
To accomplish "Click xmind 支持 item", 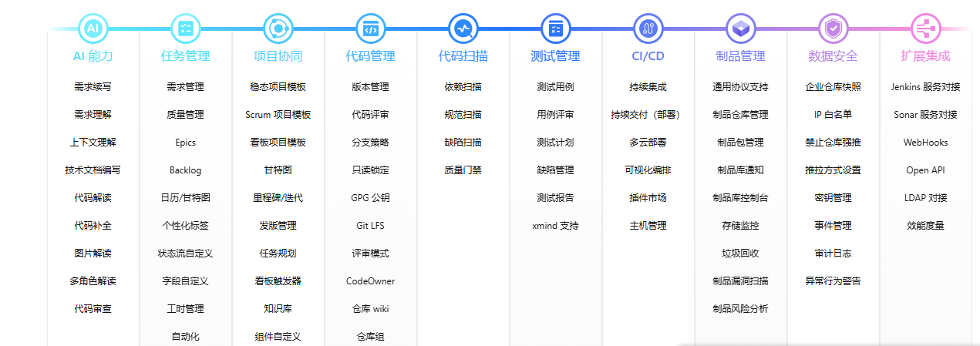I will tap(555, 226).
